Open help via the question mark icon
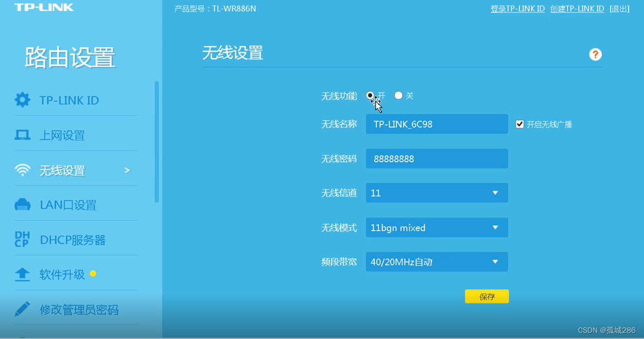 pos(595,55)
